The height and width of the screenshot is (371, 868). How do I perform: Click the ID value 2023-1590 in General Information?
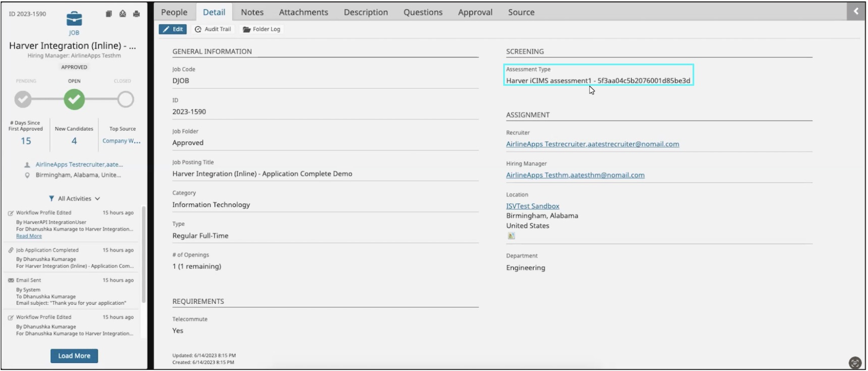point(189,112)
